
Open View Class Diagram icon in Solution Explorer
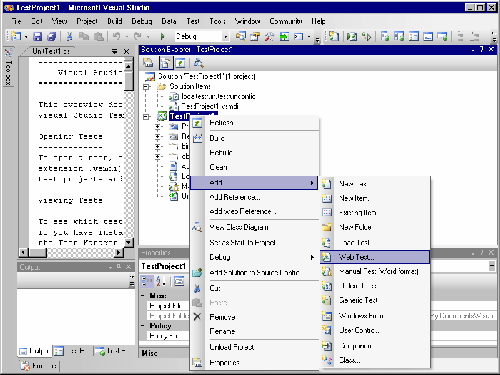tap(198, 63)
